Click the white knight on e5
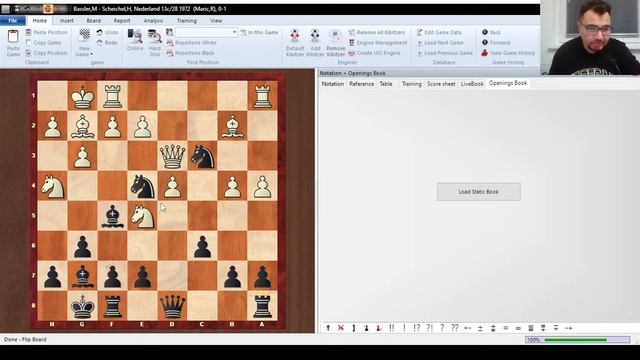640x360 pixels. click(x=142, y=216)
